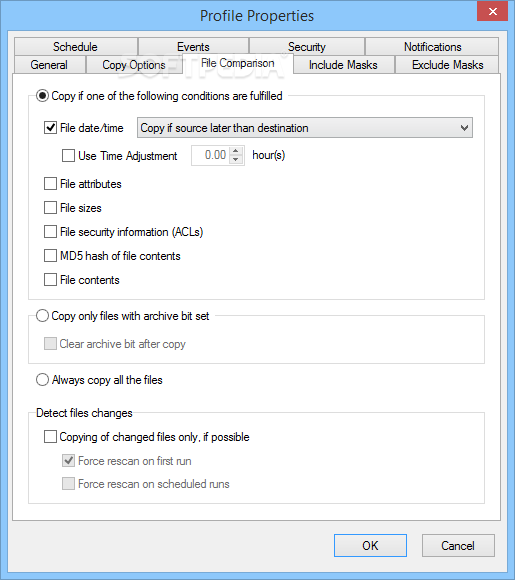Click the OK button

tap(370, 545)
